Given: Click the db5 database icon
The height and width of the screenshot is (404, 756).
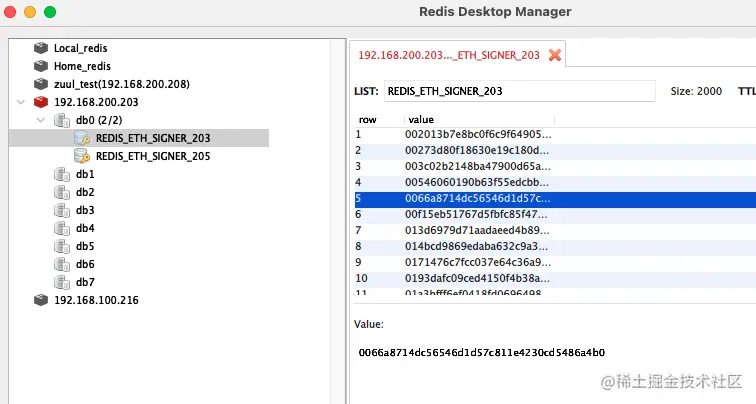Looking at the screenshot, I should pyautogui.click(x=62, y=246).
